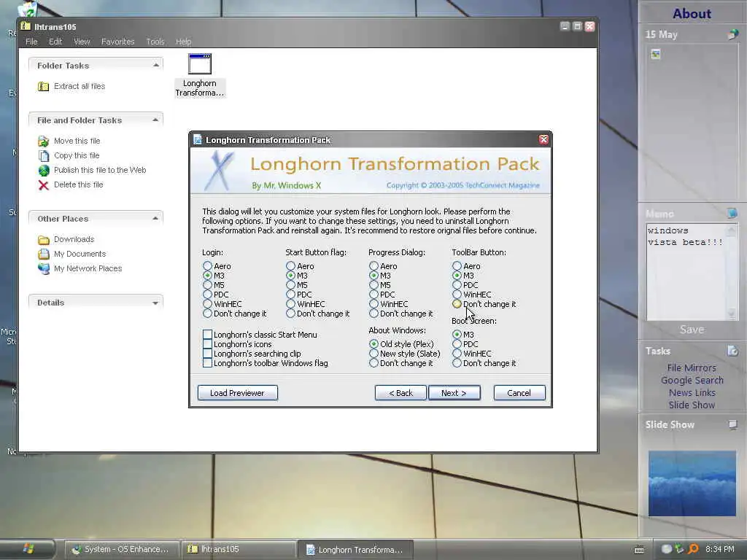The image size is (747, 560).
Task: Open the File menu
Action: [31, 42]
